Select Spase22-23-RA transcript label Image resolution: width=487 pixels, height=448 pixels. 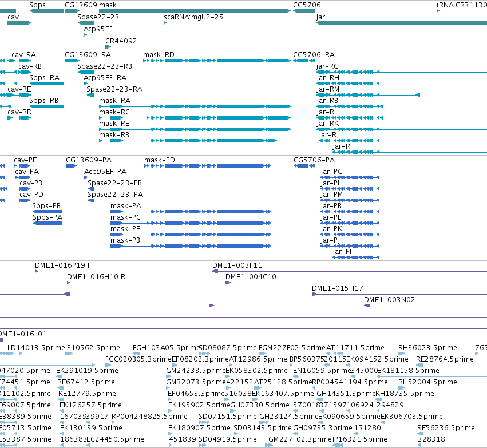pyautogui.click(x=114, y=89)
